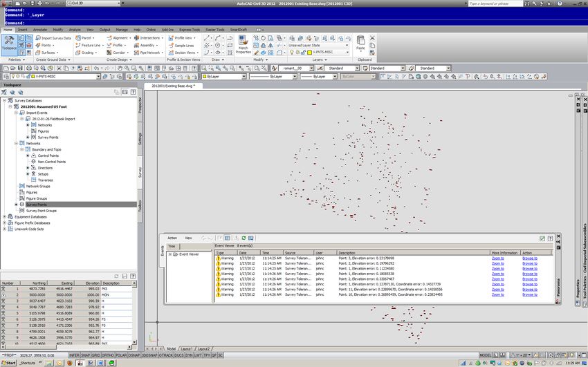Image resolution: width=588 pixels, height=367 pixels.
Task: Click the Pan hand icon in toolbar
Action: tap(120, 68)
